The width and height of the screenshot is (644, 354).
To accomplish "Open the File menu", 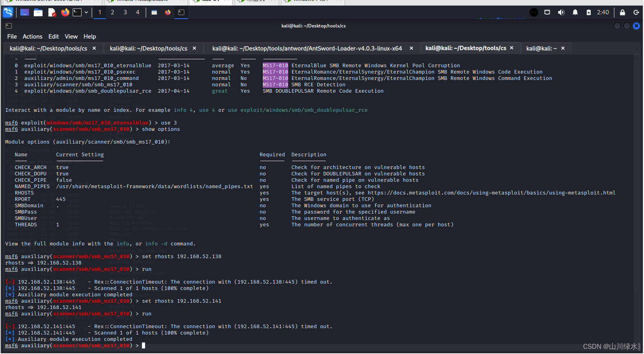I will [x=12, y=37].
